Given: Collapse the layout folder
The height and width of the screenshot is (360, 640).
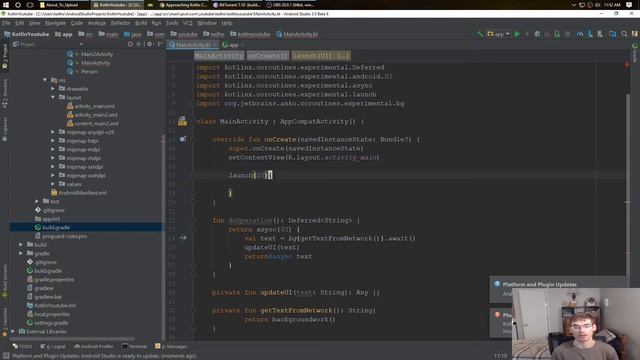Looking at the screenshot, I should click(x=53, y=97).
